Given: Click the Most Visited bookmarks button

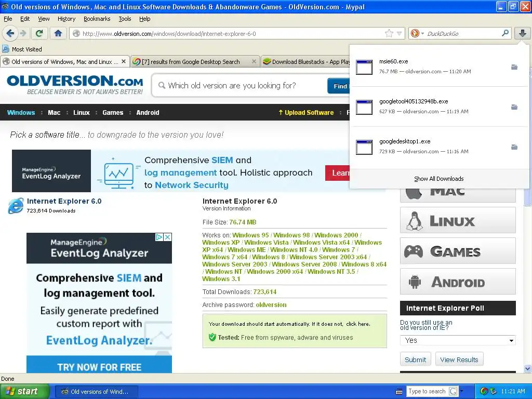Looking at the screenshot, I should tap(22, 49).
